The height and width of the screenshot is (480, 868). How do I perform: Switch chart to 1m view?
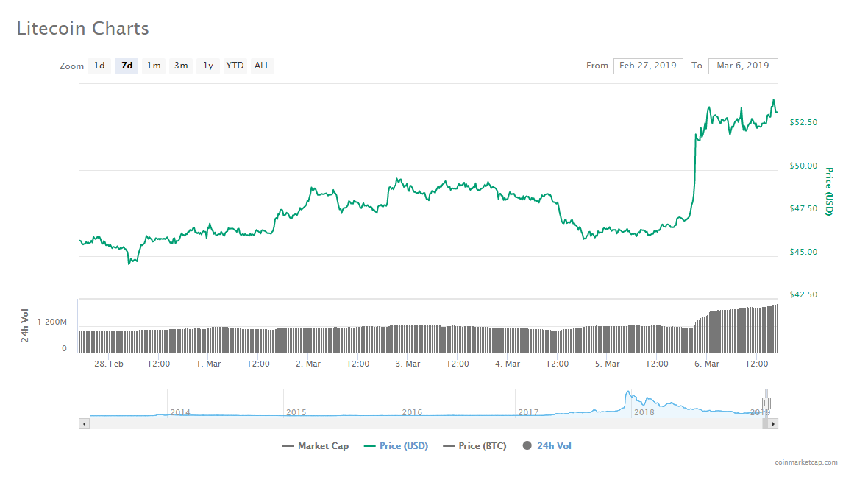(154, 66)
